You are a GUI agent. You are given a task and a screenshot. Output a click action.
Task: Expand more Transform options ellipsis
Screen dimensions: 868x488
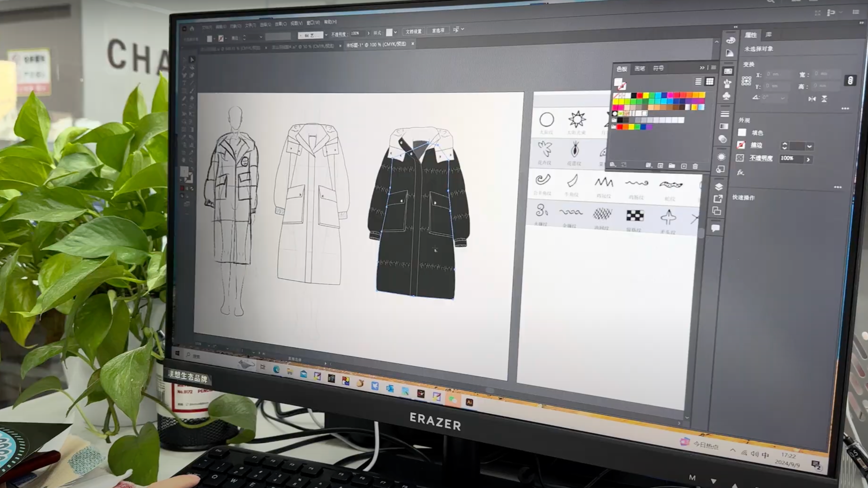coord(845,108)
